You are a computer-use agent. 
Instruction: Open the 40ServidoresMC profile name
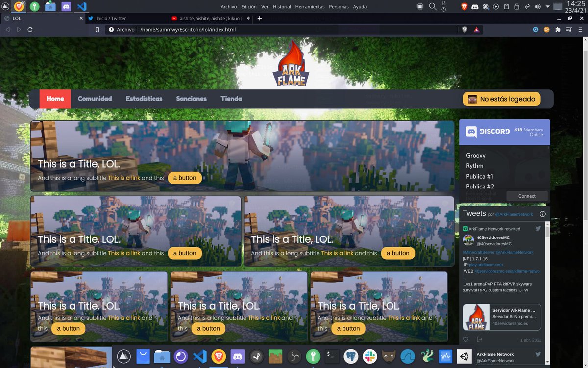tap(493, 237)
